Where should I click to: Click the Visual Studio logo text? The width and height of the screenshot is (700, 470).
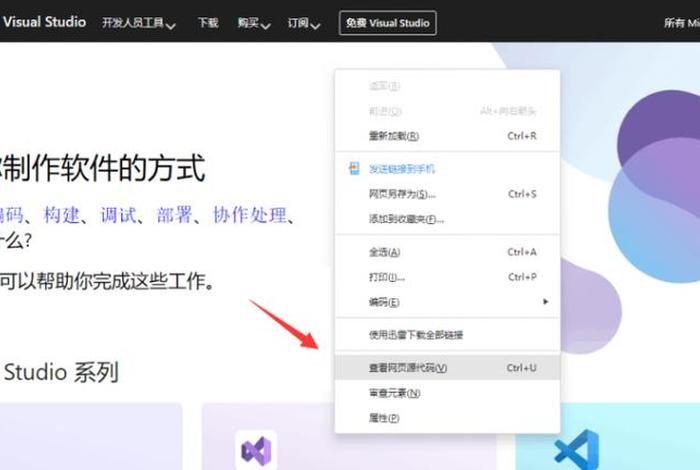[x=44, y=22]
